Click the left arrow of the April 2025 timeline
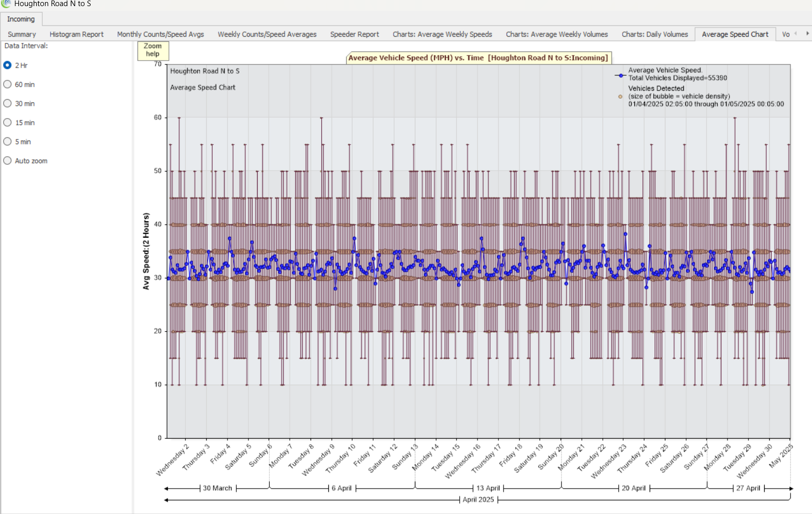 tap(167, 500)
